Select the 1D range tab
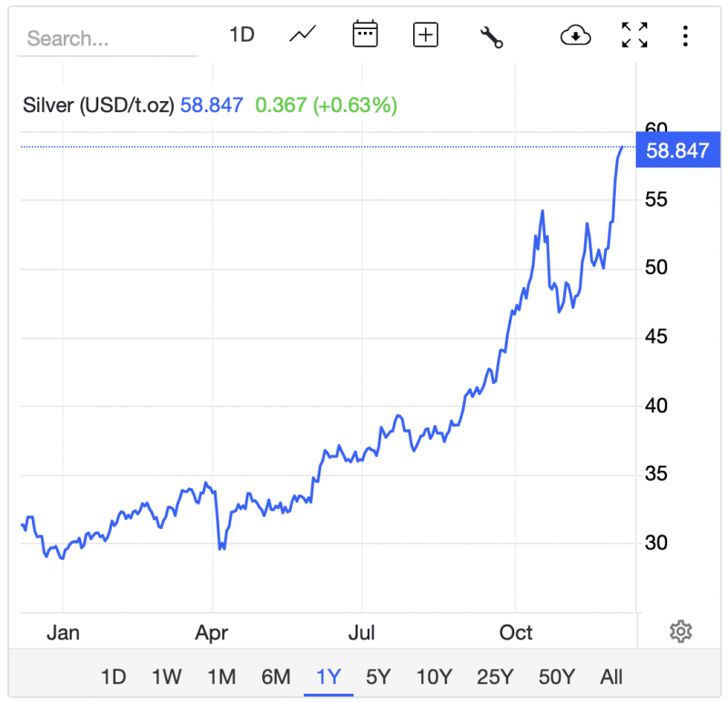 coord(113,677)
